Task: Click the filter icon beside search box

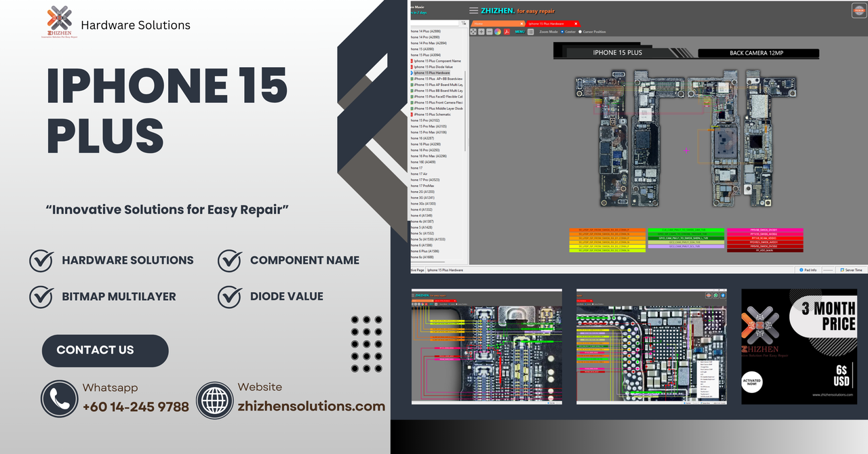Action: 464,23
